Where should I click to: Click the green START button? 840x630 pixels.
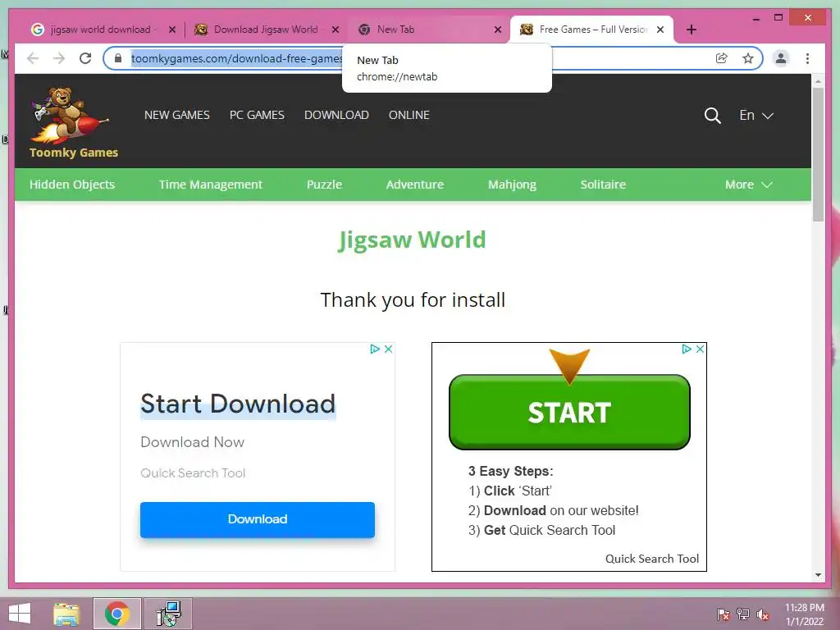[569, 412]
